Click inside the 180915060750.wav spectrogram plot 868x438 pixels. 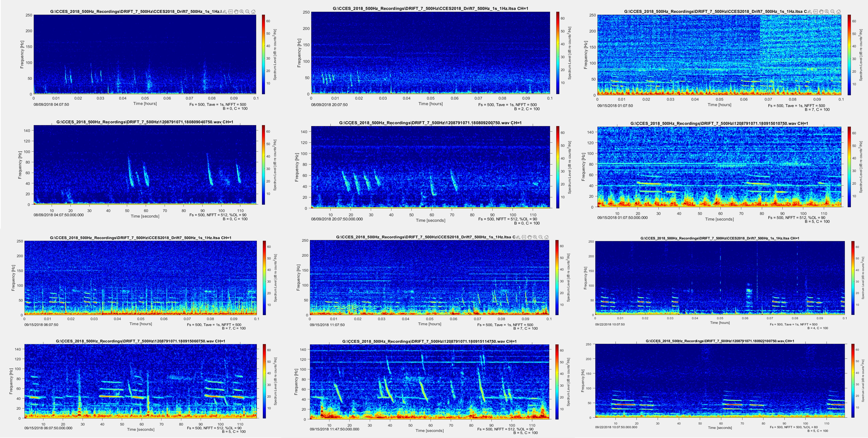141,381
